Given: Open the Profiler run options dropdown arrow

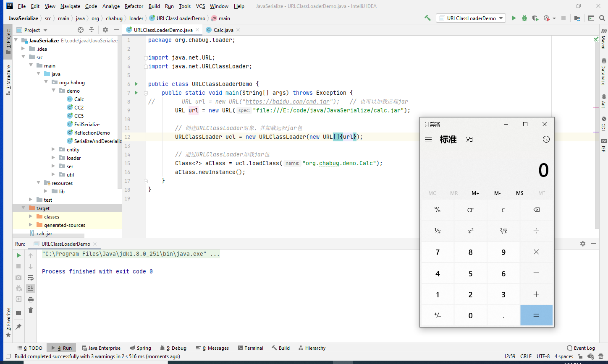Looking at the screenshot, I should 554,18.
